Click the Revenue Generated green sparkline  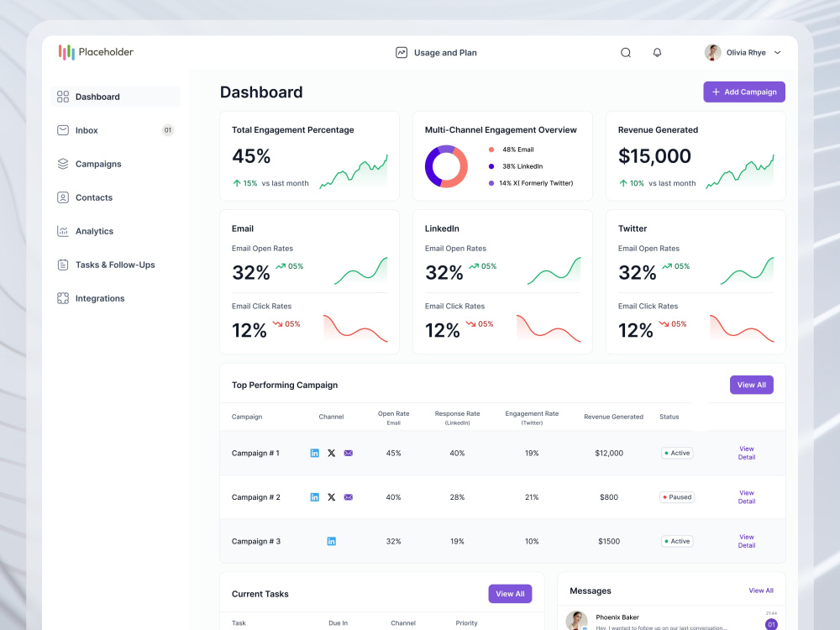click(740, 171)
